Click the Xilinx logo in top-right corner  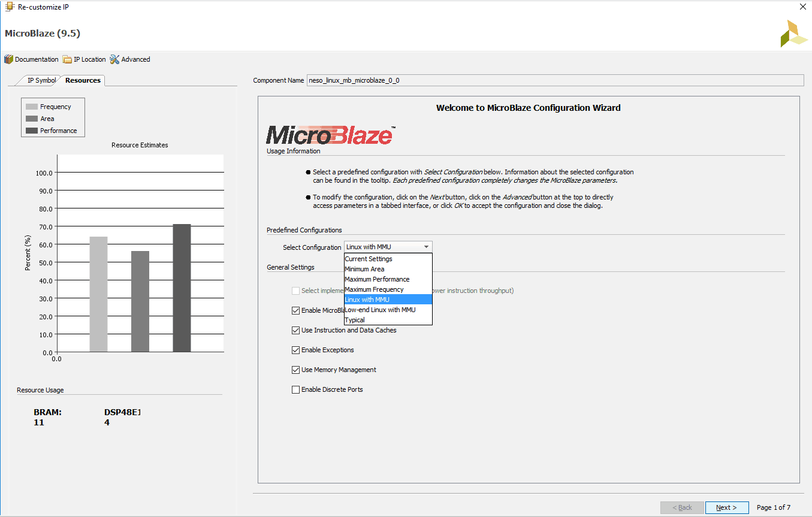point(793,34)
